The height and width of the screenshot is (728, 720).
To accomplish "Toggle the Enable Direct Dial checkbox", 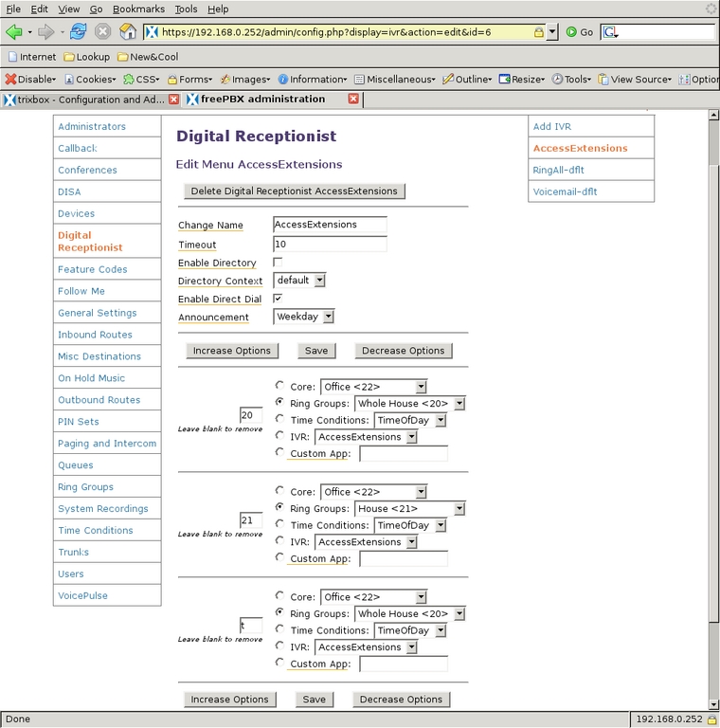I will coord(278,299).
